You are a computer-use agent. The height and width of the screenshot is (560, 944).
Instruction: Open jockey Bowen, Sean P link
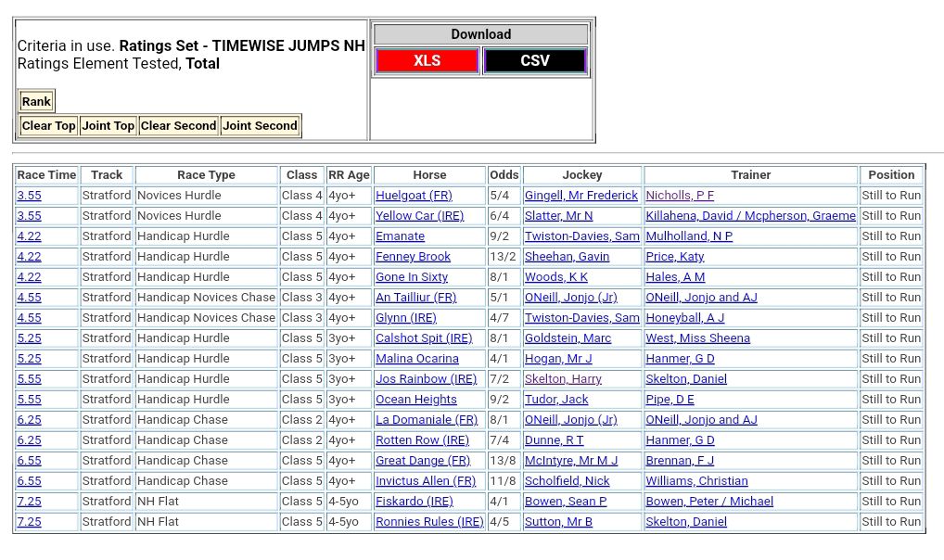(x=566, y=502)
